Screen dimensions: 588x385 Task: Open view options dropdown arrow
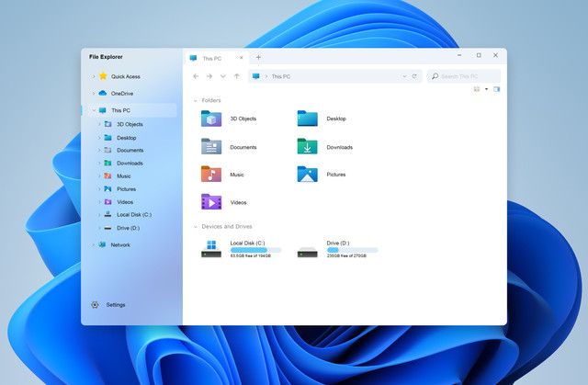point(486,89)
